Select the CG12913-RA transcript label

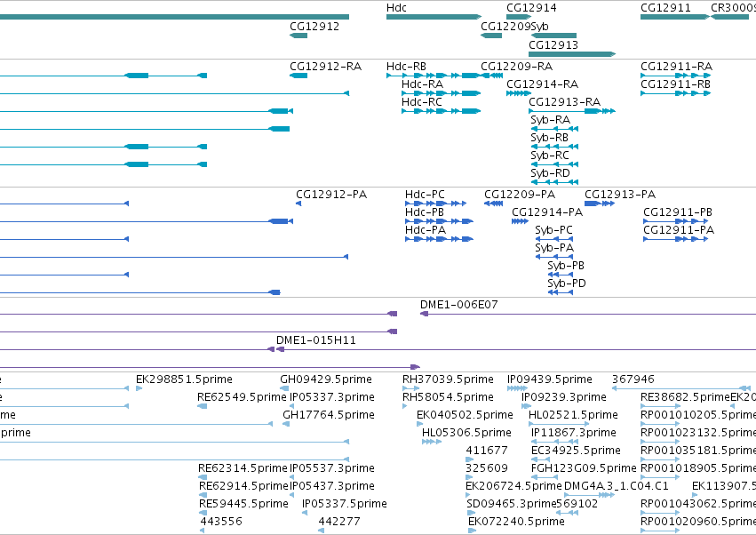(565, 102)
